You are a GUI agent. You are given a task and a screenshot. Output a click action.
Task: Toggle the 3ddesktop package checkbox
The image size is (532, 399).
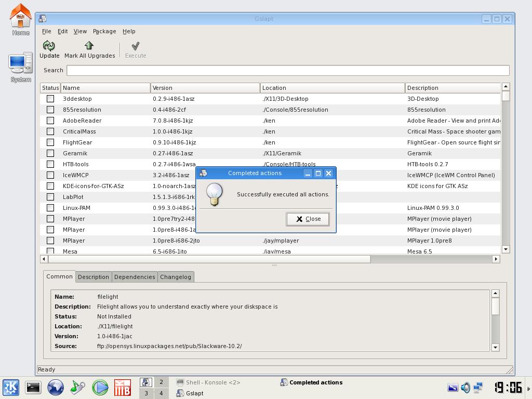click(x=50, y=99)
